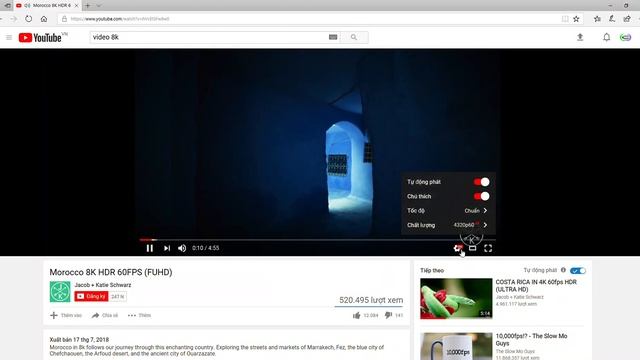
Task: Open the Tốc độ speed submenu
Action: (448, 211)
